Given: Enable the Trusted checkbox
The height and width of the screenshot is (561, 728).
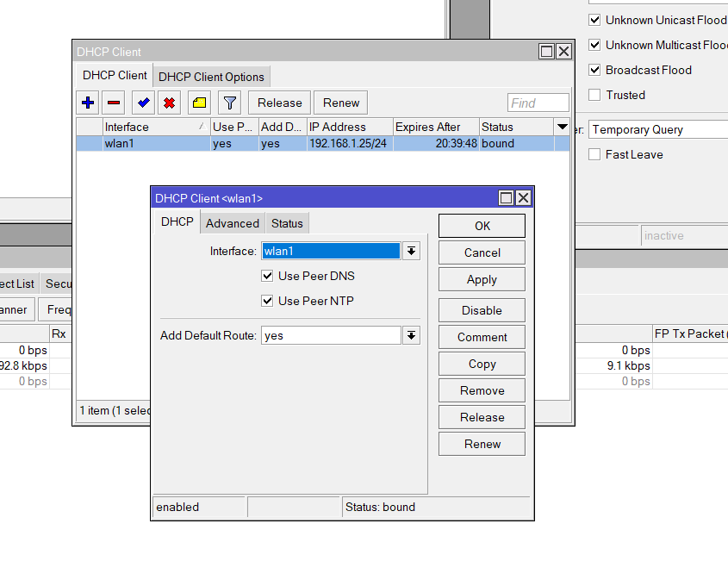Looking at the screenshot, I should [594, 95].
